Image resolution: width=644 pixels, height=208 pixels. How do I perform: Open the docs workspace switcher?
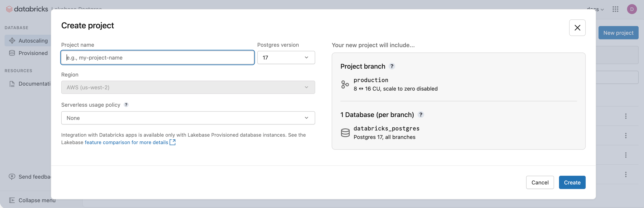click(595, 9)
